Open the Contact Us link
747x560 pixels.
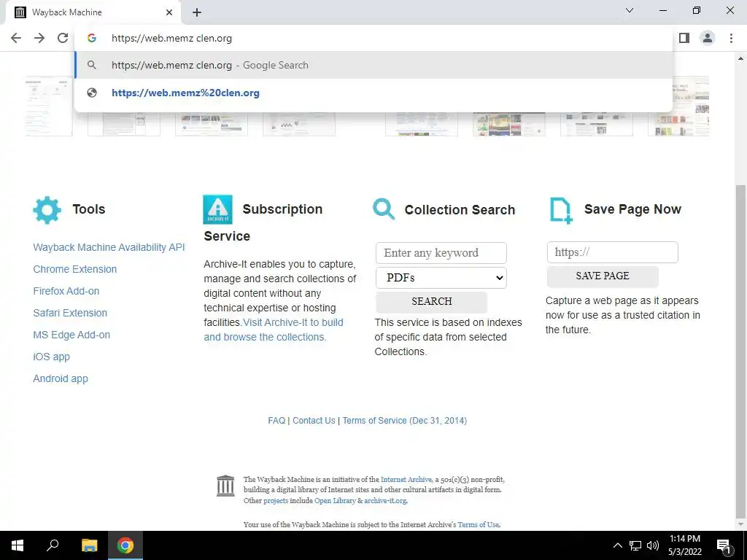pos(314,421)
